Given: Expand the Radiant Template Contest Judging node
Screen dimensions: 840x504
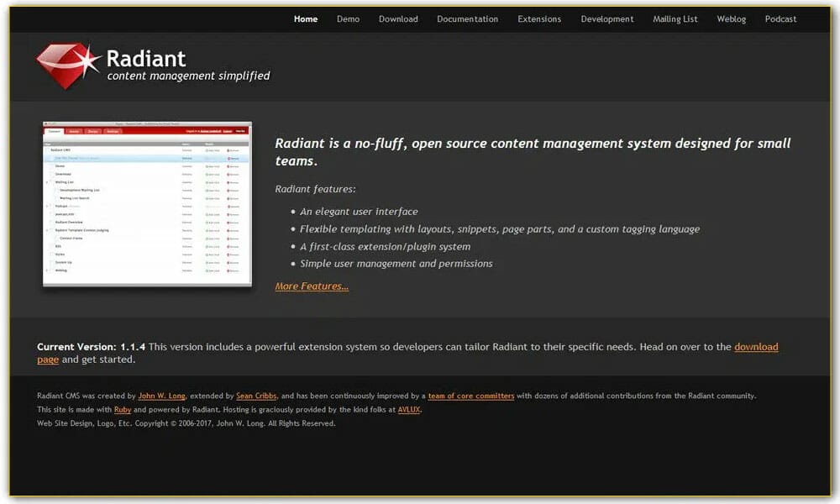Looking at the screenshot, I should [x=48, y=229].
